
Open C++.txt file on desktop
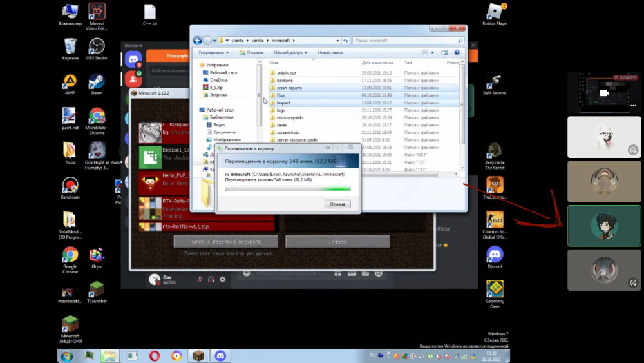pyautogui.click(x=150, y=15)
